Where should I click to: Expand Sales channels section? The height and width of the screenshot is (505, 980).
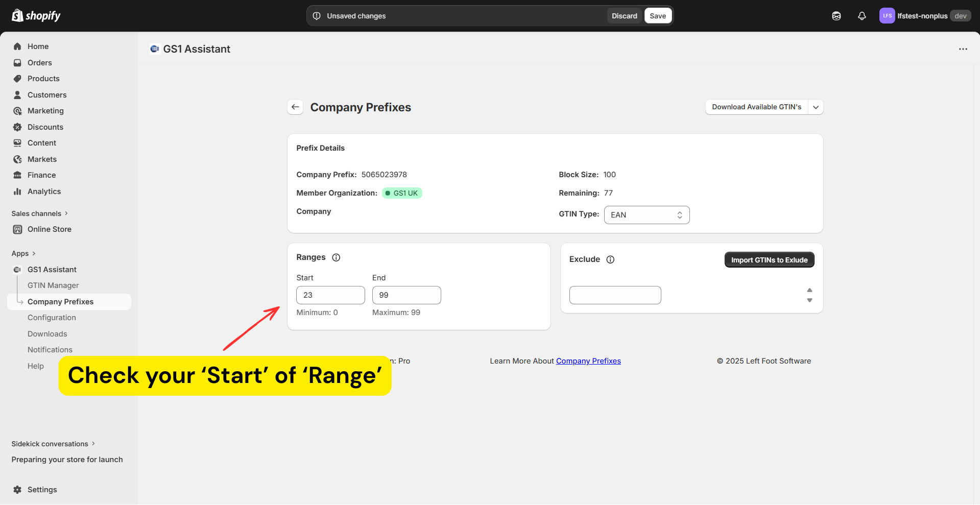pyautogui.click(x=40, y=213)
